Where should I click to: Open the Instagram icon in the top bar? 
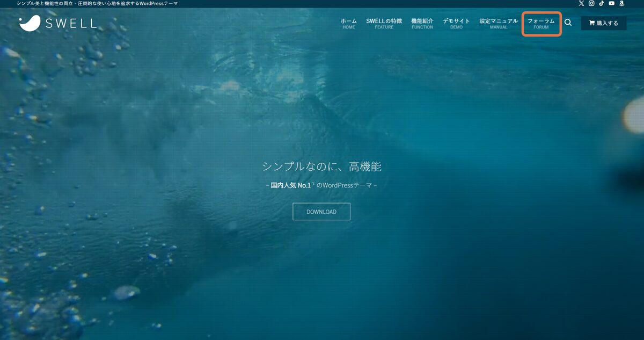point(591,4)
